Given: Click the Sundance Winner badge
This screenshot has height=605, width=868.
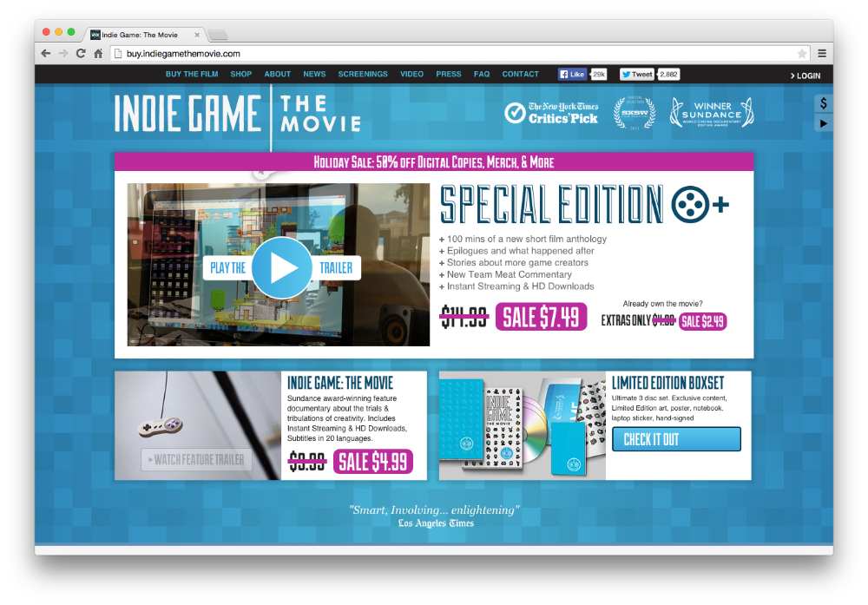Looking at the screenshot, I should pos(712,112).
